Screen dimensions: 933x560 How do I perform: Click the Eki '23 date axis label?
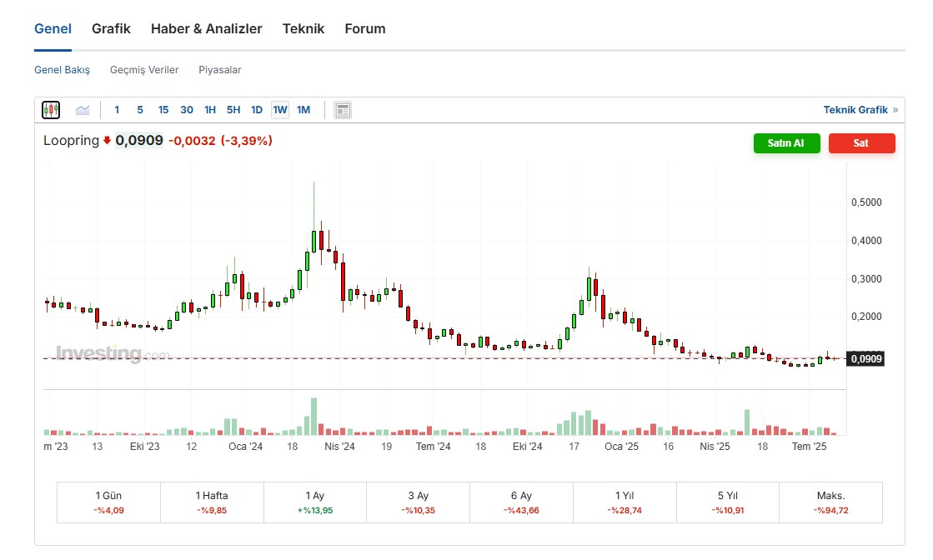pos(145,447)
